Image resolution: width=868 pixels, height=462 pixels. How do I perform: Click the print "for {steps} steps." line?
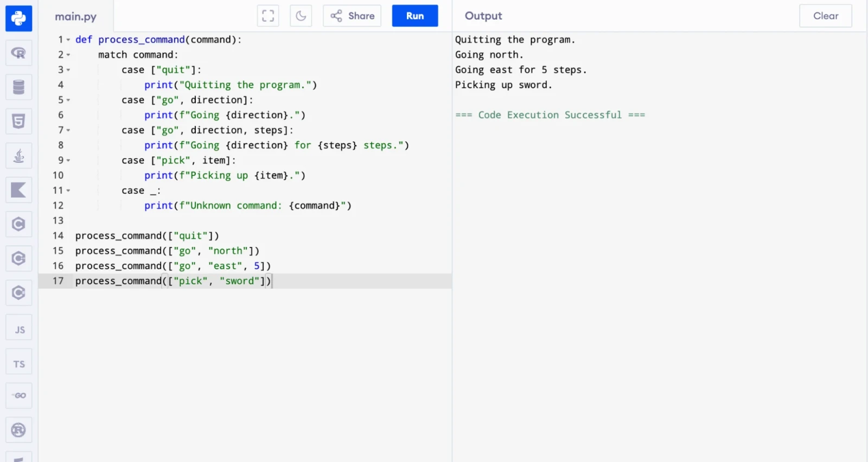tap(277, 145)
